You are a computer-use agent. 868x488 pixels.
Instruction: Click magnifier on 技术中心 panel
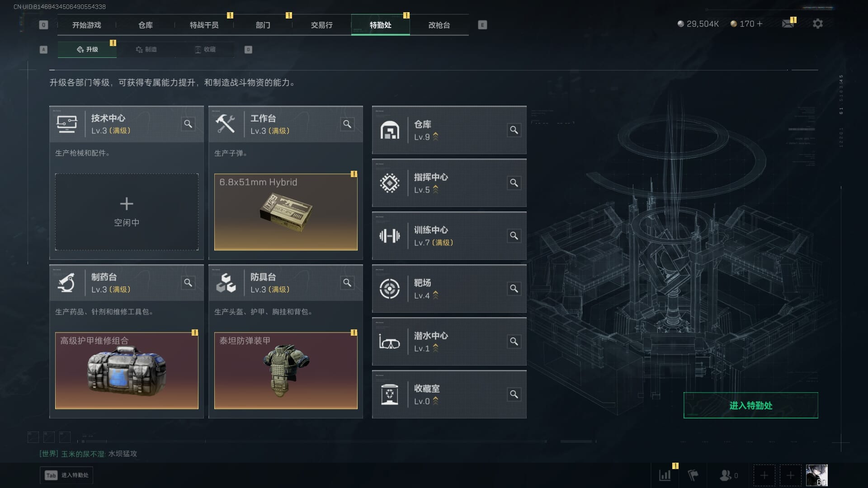(x=188, y=124)
